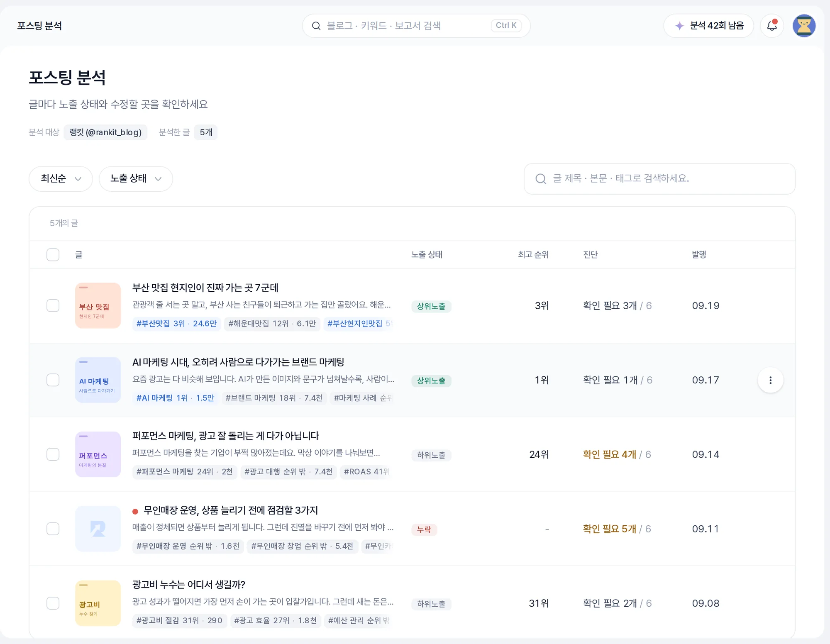The image size is (830, 644).
Task: Check the AI 마케팅 시대 post checkbox
Action: tap(53, 380)
